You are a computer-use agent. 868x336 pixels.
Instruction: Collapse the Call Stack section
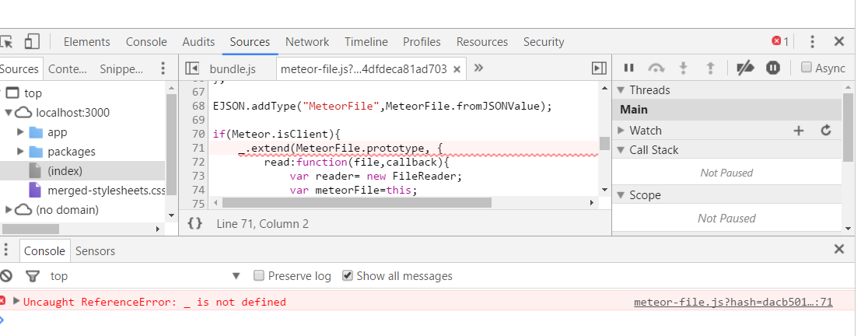621,150
